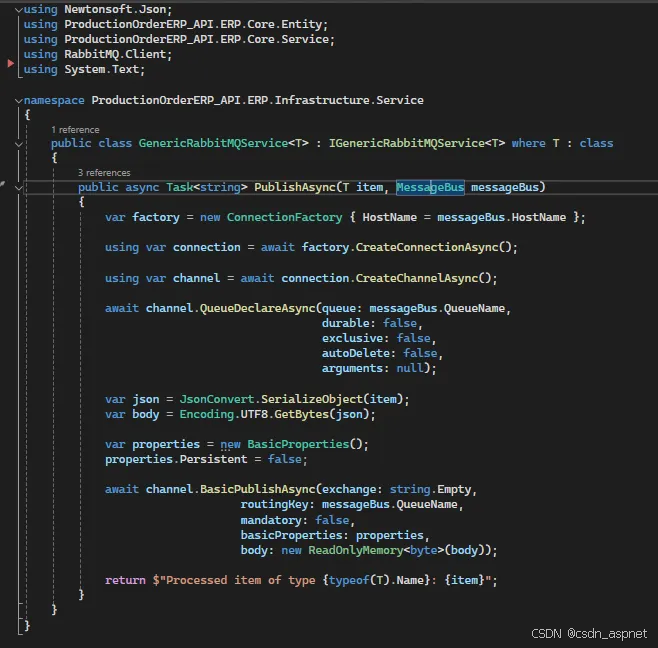Click the 'mandatory' named argument
This screenshot has height=648, width=658.
271,520
